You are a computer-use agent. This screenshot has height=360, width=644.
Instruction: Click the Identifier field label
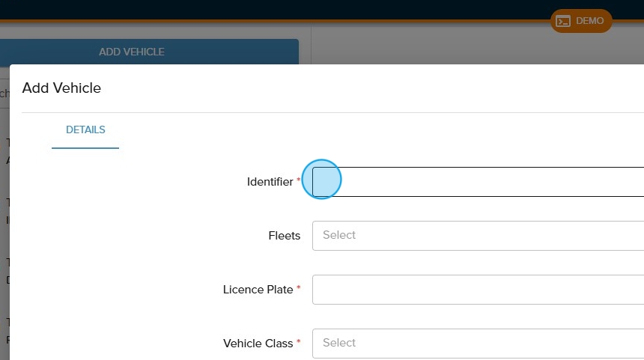pos(270,182)
